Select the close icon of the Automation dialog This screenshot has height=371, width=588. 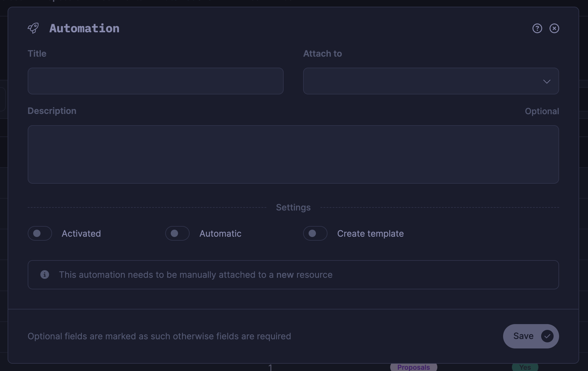pyautogui.click(x=555, y=28)
